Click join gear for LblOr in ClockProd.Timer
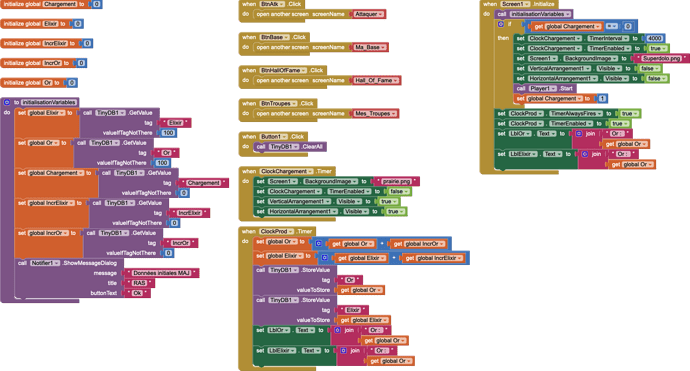 pyautogui.click(x=338, y=330)
